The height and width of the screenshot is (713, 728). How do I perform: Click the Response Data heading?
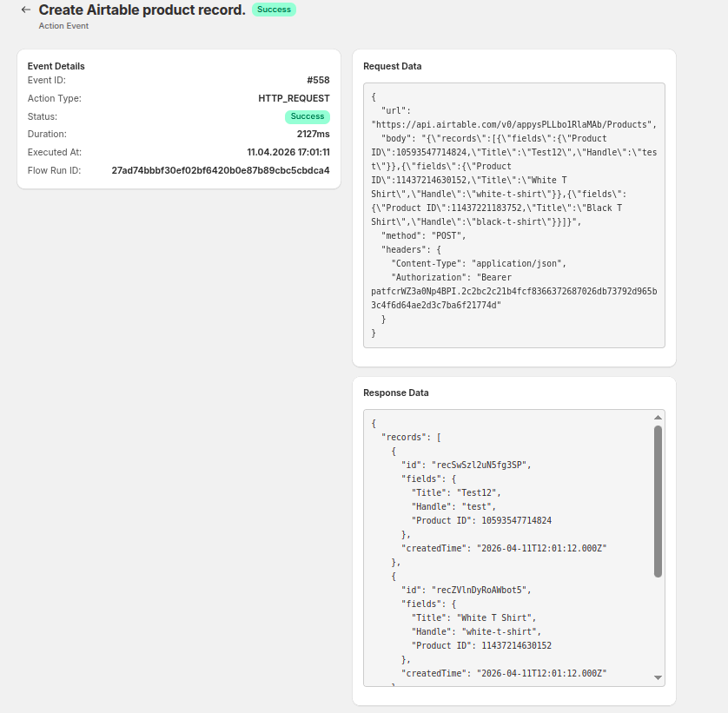[396, 393]
